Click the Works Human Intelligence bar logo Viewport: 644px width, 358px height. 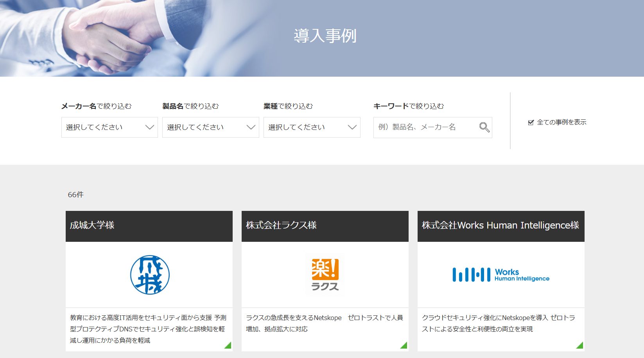(501, 274)
